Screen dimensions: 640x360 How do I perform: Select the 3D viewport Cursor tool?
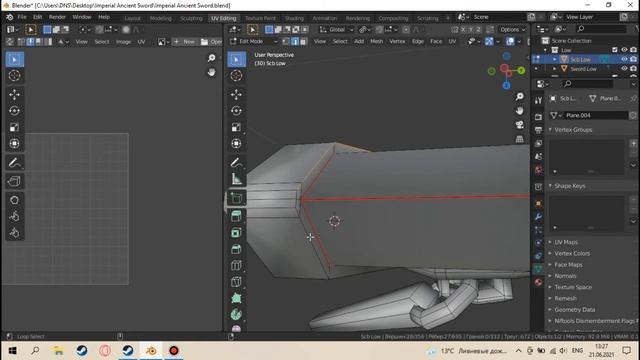[236, 76]
